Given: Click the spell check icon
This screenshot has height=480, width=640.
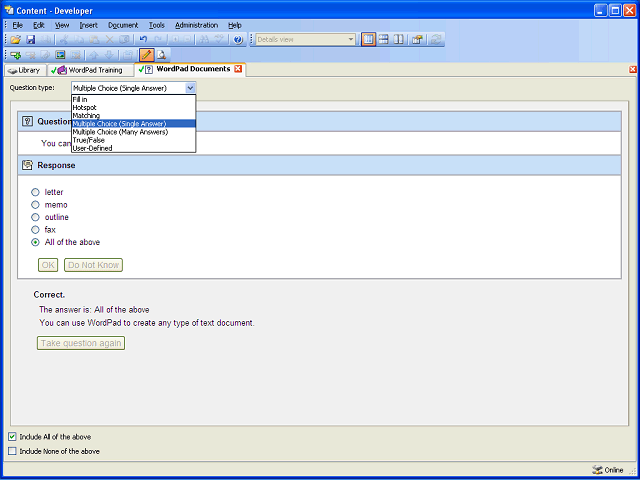Looking at the screenshot, I should [x=220, y=40].
